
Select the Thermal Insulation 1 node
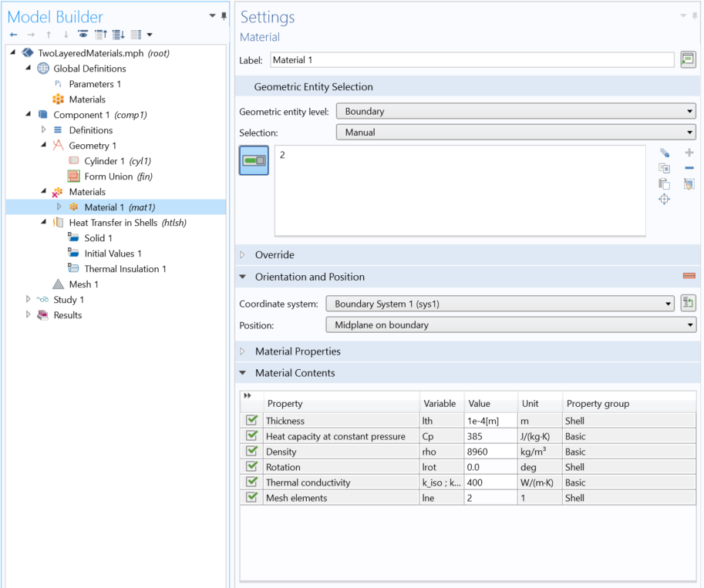click(125, 269)
